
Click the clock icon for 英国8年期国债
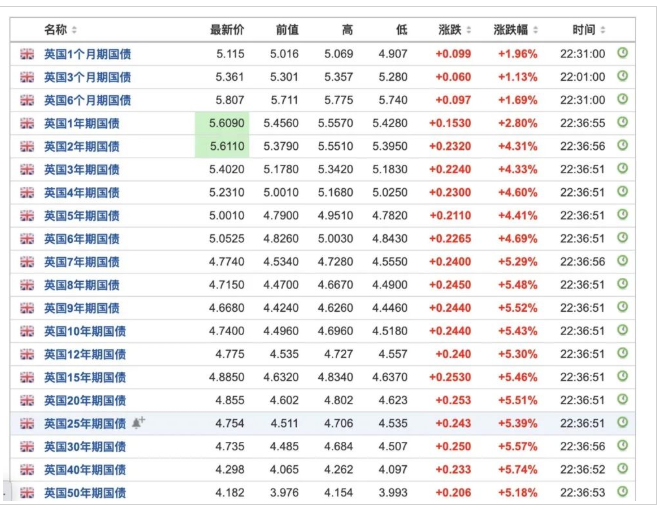(x=622, y=284)
